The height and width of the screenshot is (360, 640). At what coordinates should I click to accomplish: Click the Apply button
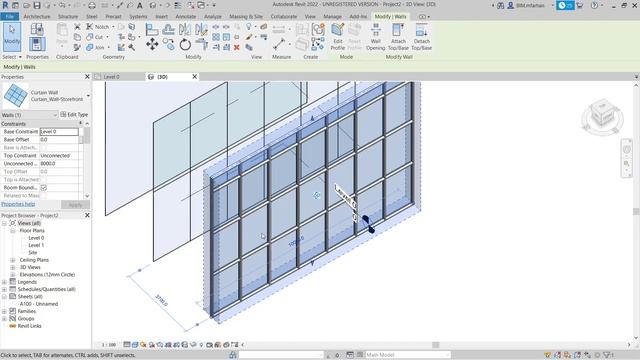click(x=75, y=204)
